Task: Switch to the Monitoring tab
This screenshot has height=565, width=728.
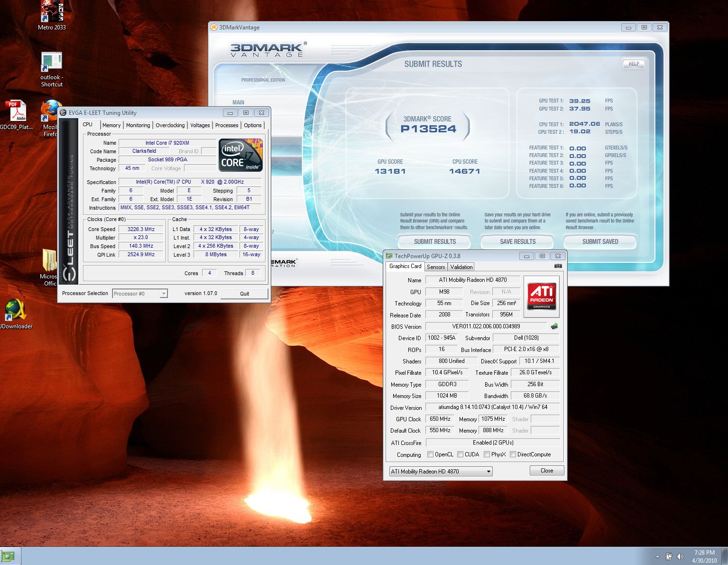Action: tap(138, 125)
